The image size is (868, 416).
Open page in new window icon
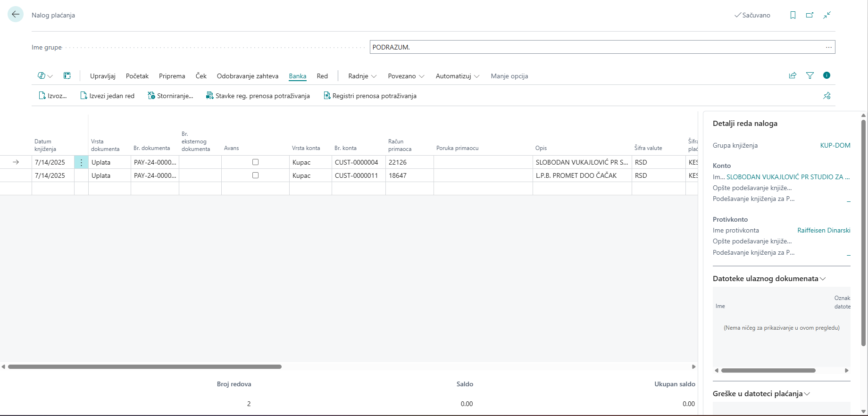(x=810, y=15)
